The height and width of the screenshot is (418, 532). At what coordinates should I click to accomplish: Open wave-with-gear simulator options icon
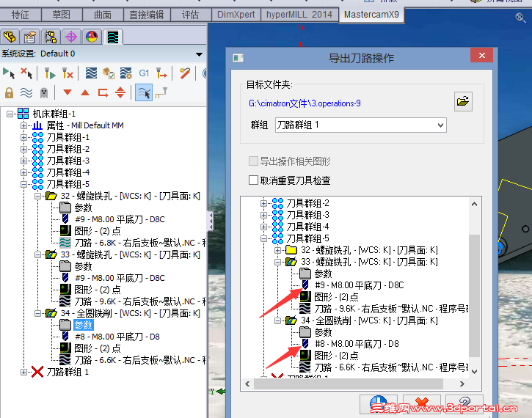pos(126,73)
